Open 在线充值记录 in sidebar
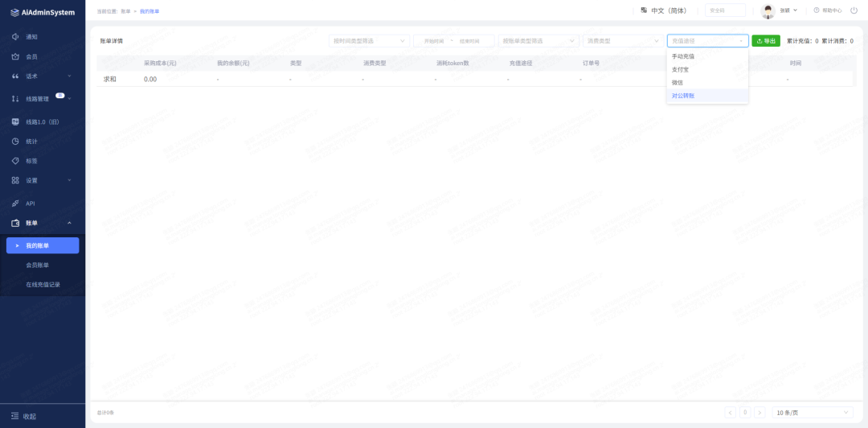The height and width of the screenshot is (428, 868). tap(43, 285)
